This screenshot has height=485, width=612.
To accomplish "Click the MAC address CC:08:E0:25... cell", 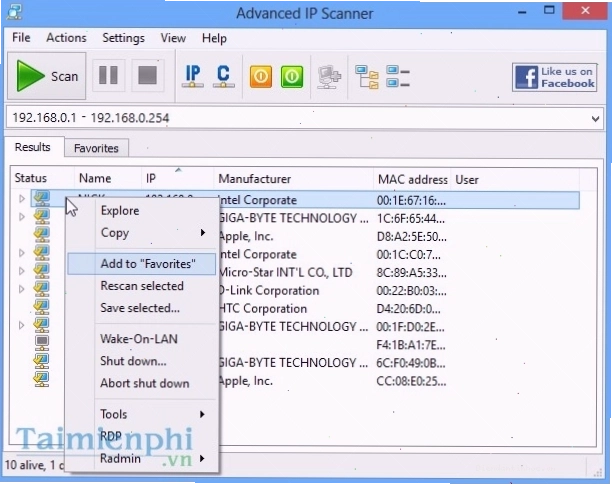I will point(411,382).
